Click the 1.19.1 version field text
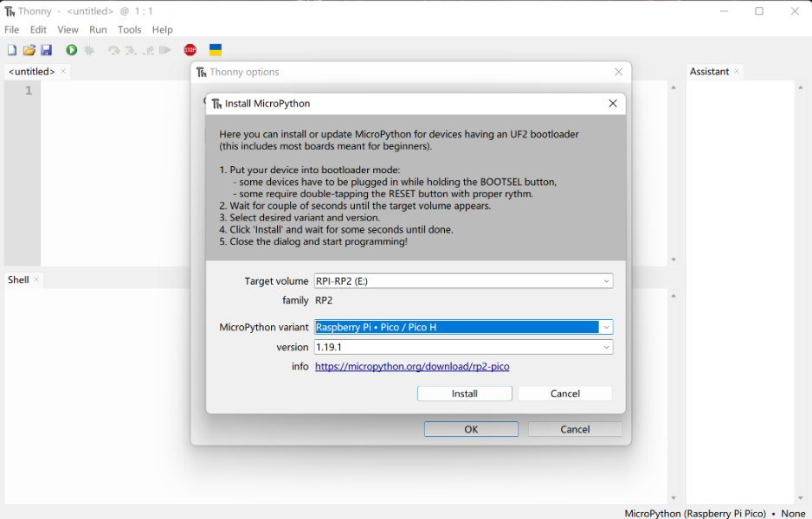812x519 pixels. (329, 347)
